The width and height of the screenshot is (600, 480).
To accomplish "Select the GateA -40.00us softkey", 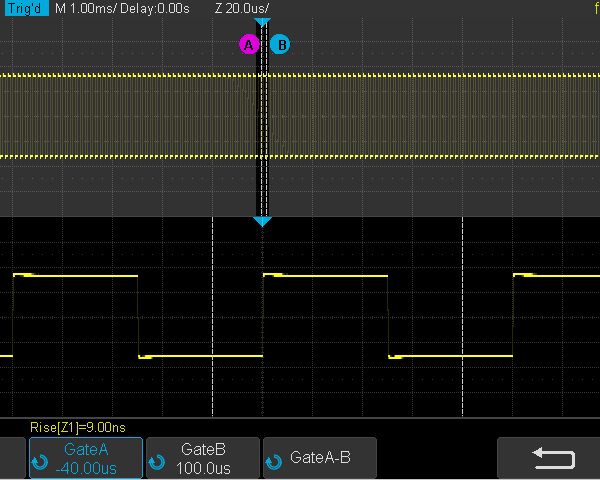I will (86, 458).
